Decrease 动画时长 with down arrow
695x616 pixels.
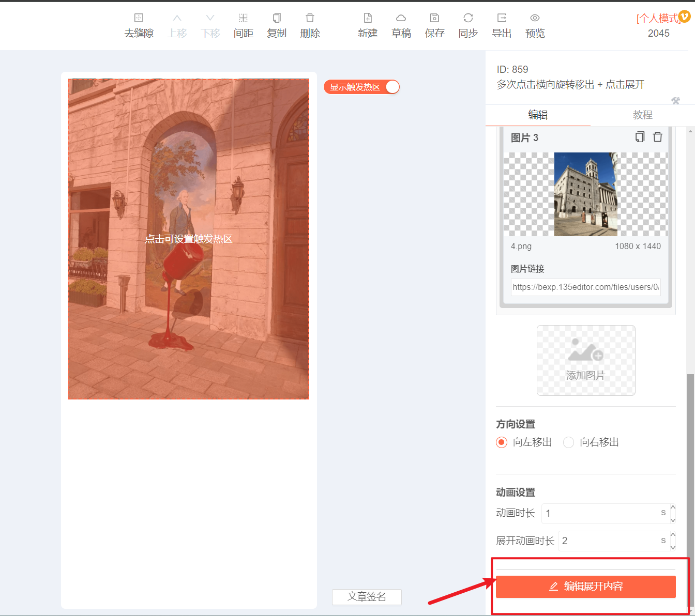[673, 519]
